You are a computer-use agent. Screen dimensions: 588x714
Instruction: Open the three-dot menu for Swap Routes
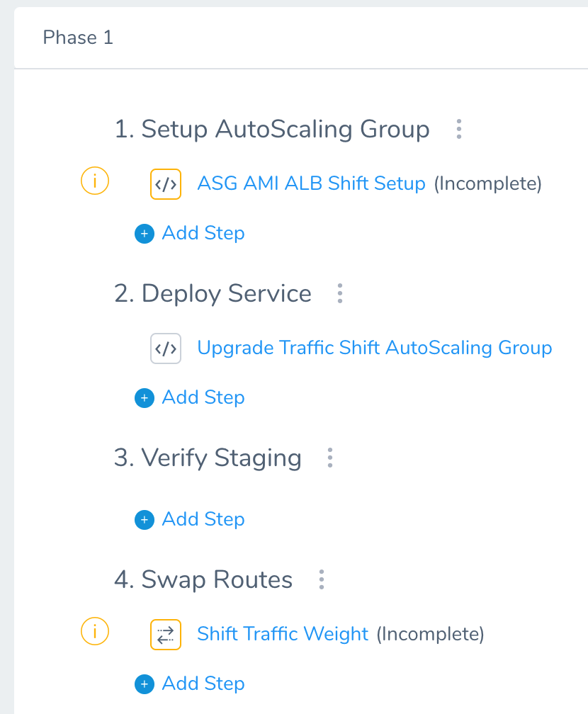coord(322,579)
